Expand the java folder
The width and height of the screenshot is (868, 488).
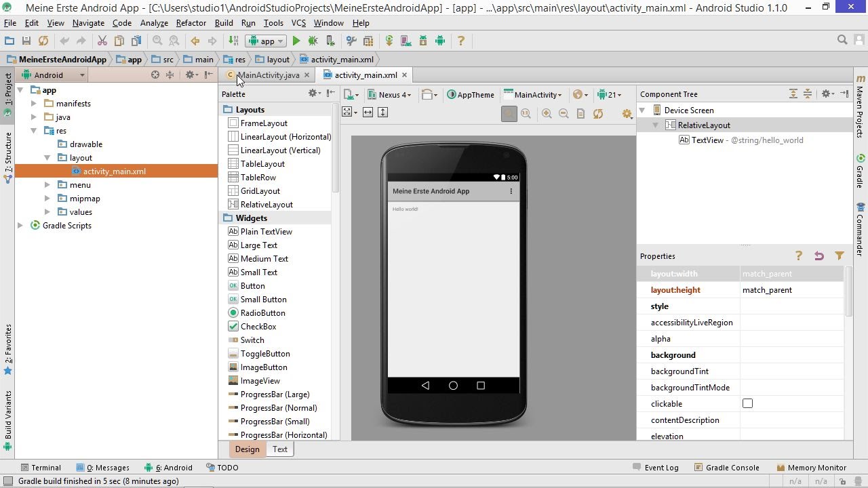pos(34,117)
